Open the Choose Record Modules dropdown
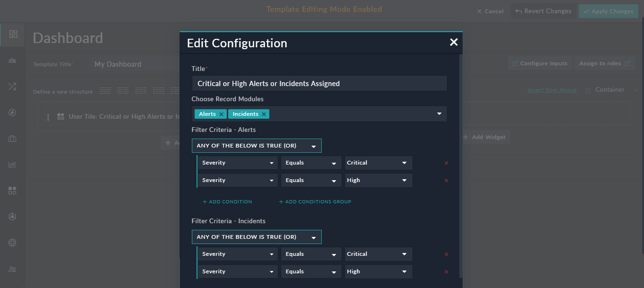 point(439,113)
